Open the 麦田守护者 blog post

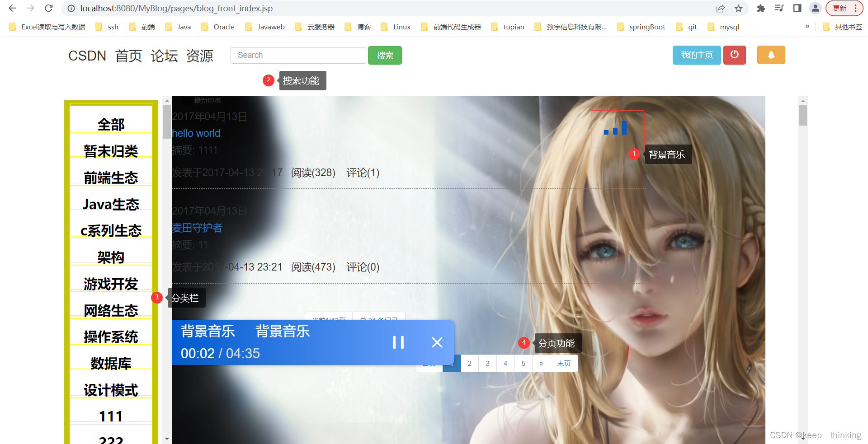197,228
